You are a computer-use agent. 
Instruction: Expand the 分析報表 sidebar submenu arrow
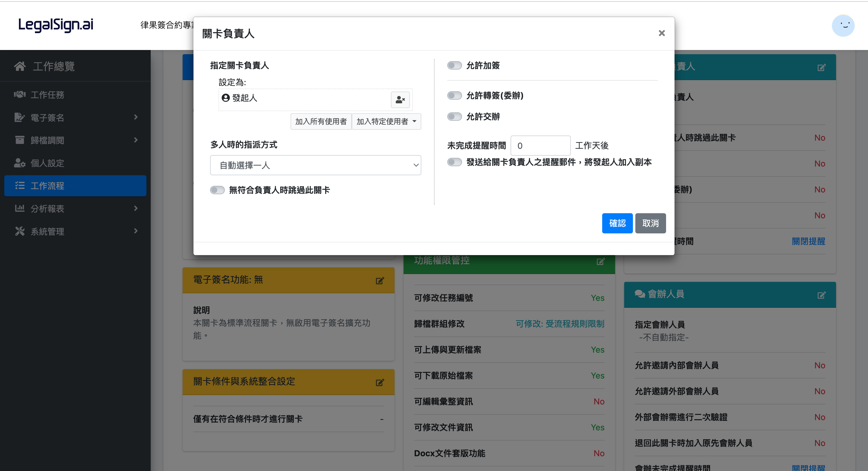pos(135,208)
